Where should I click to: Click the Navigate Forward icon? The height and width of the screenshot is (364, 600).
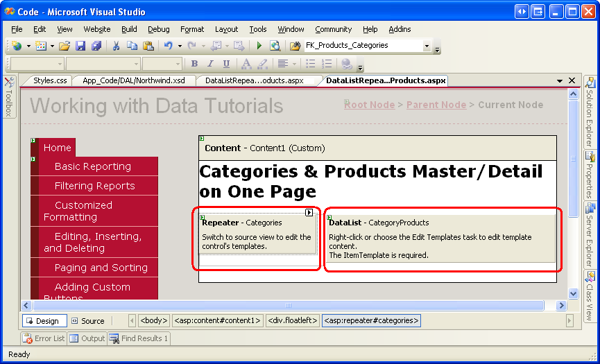(x=239, y=46)
